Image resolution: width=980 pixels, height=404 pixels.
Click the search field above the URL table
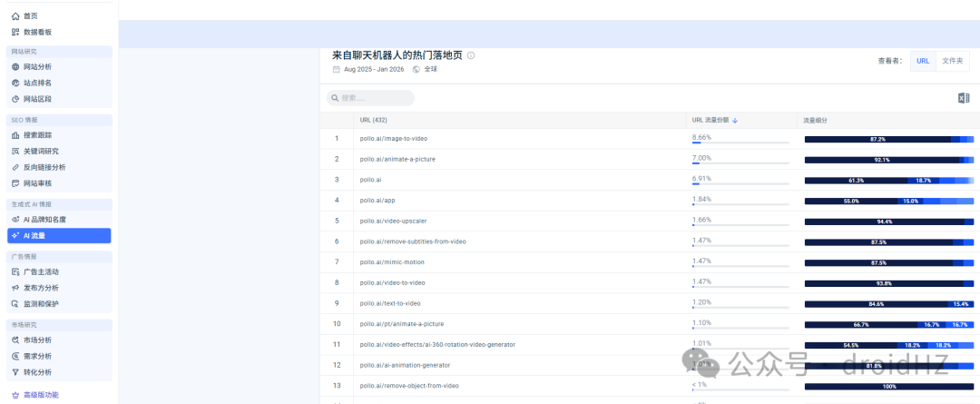point(370,98)
